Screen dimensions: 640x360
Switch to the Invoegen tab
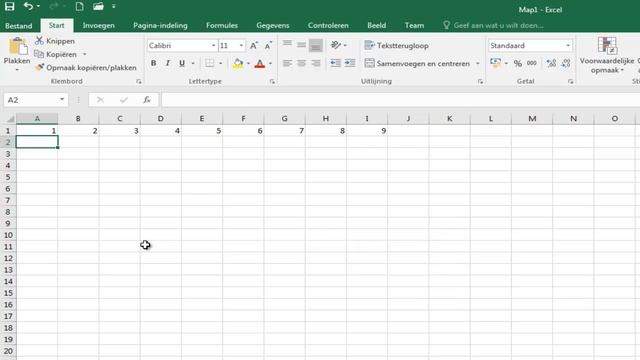[98, 25]
